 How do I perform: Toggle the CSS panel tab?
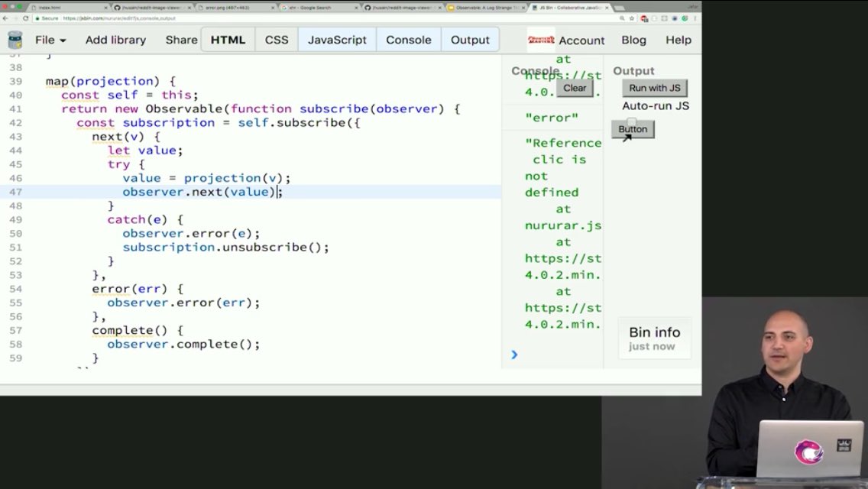pos(277,40)
